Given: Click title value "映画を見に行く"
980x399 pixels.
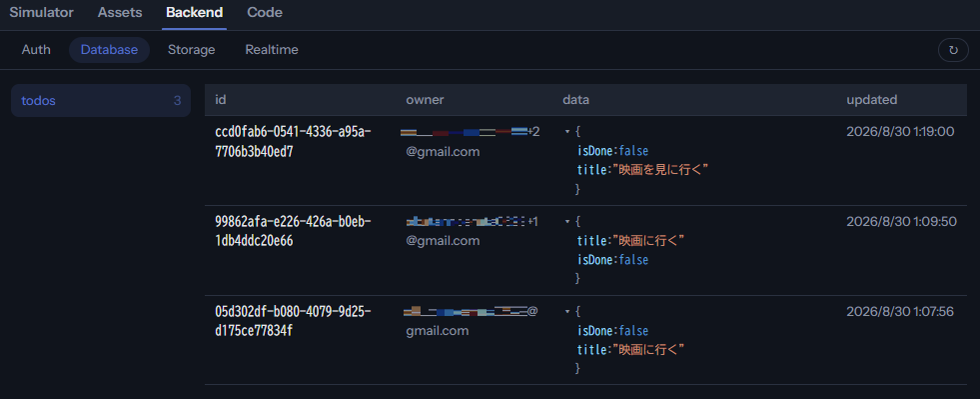Looking at the screenshot, I should click(x=660, y=169).
